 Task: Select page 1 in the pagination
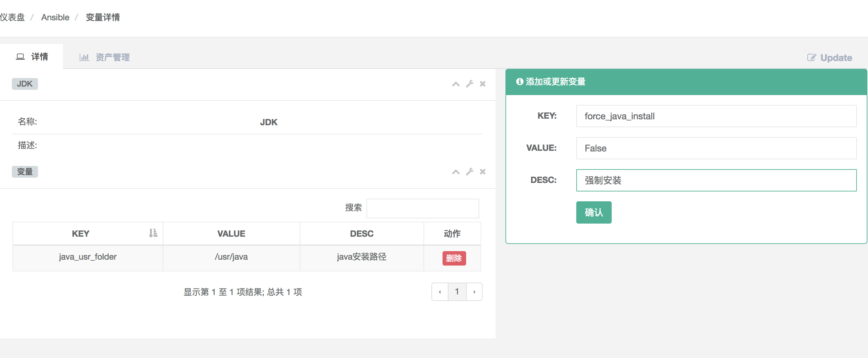point(457,291)
